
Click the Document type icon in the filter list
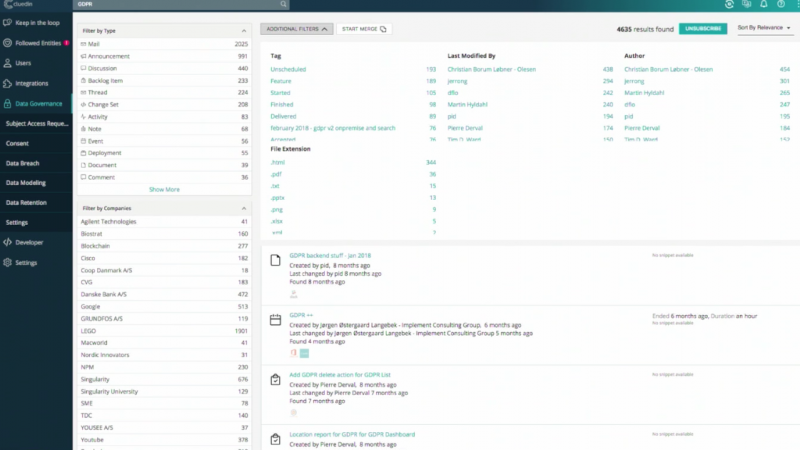(x=83, y=165)
